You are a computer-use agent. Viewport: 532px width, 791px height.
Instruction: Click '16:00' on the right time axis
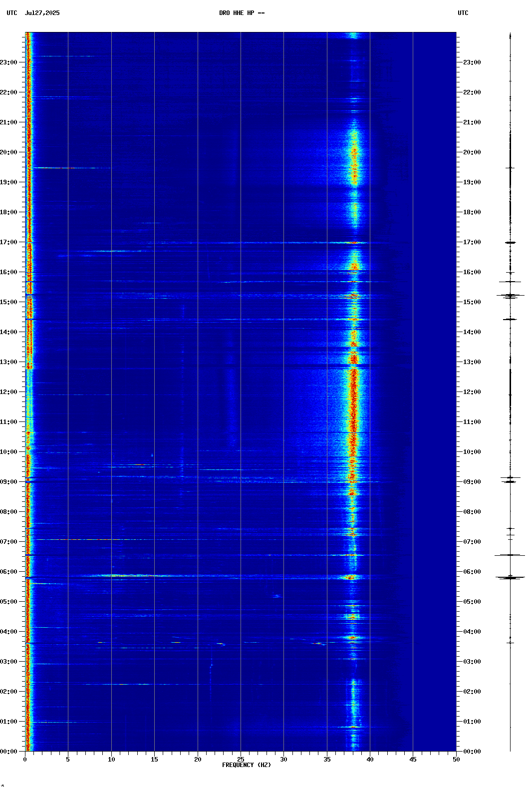(472, 272)
